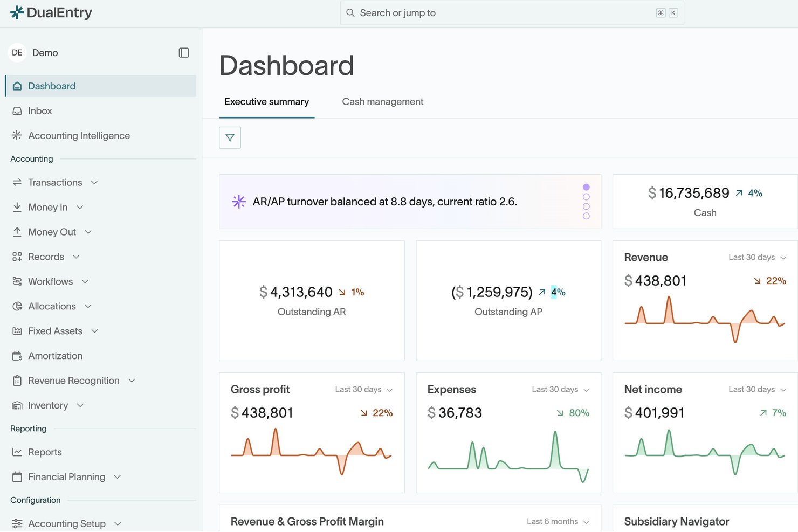
Task: Select the first filled insight dot
Action: 586,187
